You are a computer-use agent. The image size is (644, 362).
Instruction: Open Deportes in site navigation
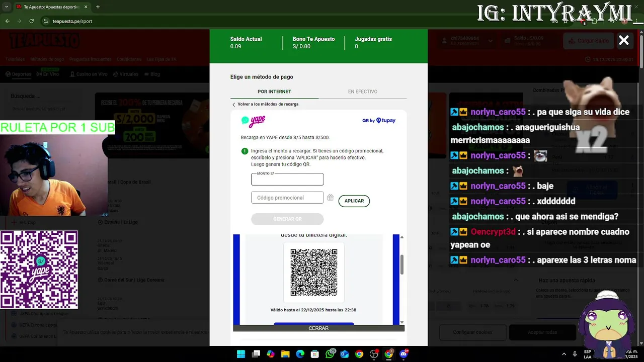18,74
